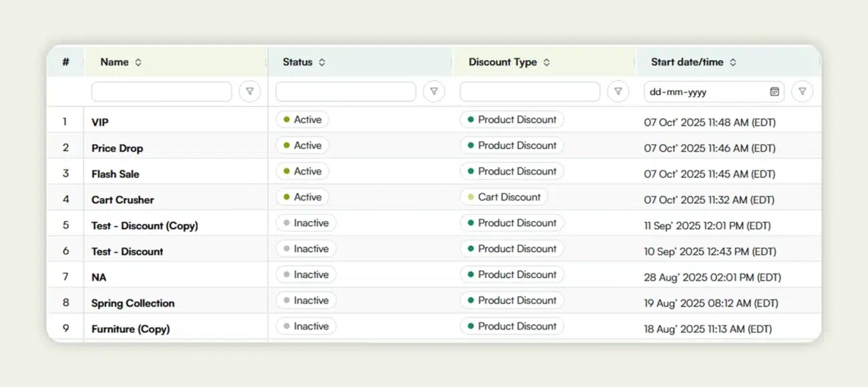Sort the table by Name
Image resolution: width=868 pixels, height=387 pixels.
click(x=138, y=61)
